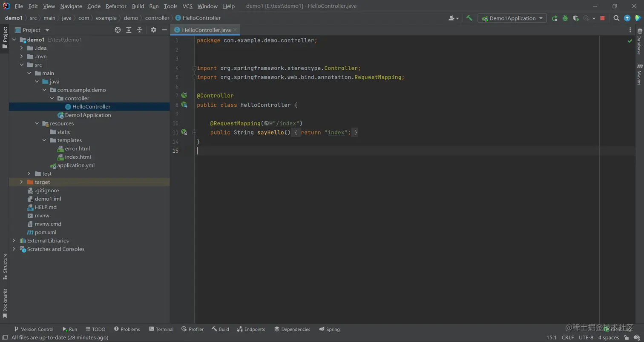Image resolution: width=644 pixels, height=342 pixels.
Task: Start debugging with the green bug icon
Action: 565,18
